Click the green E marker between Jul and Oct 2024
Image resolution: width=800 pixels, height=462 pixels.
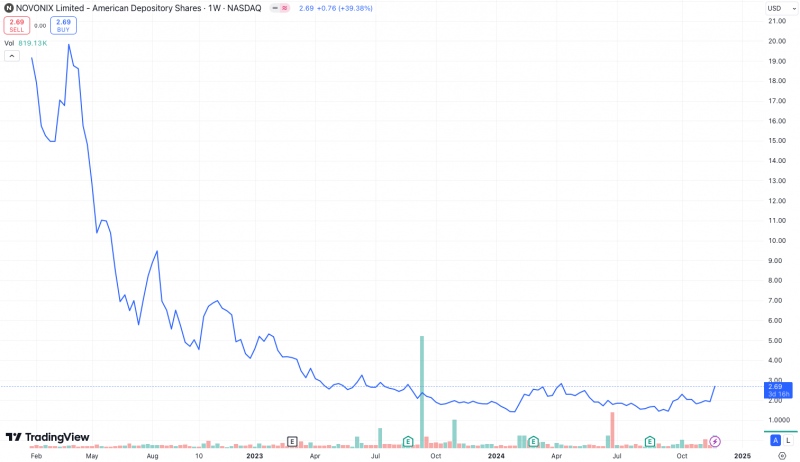649,442
